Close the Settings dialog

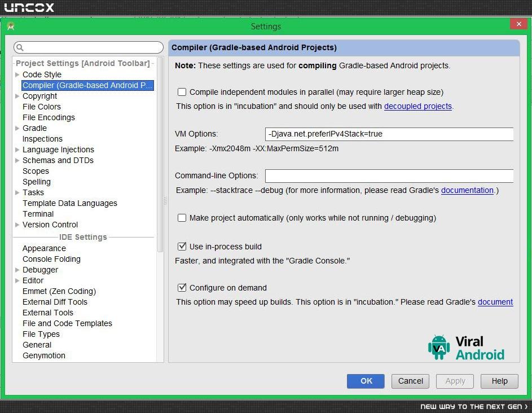click(518, 24)
